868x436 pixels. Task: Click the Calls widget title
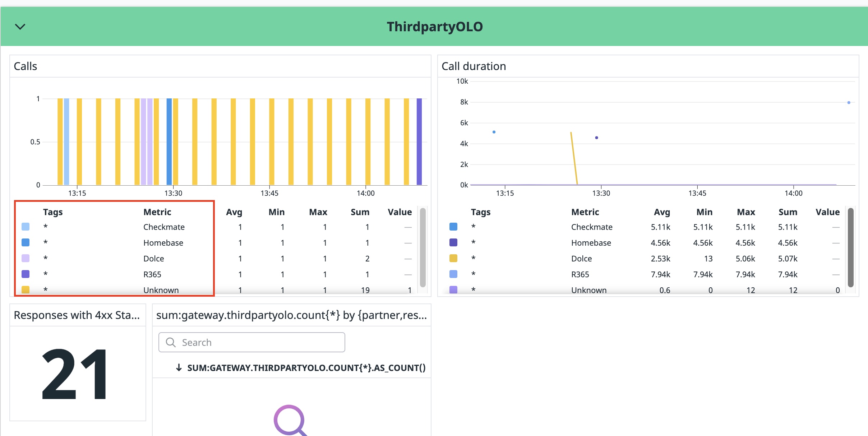coord(26,66)
